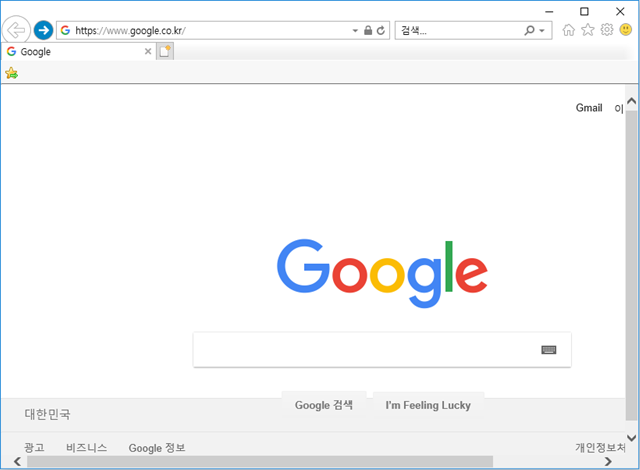Click the horizontal scrollbar thumb
The height and width of the screenshot is (470, 640).
(x=260, y=461)
